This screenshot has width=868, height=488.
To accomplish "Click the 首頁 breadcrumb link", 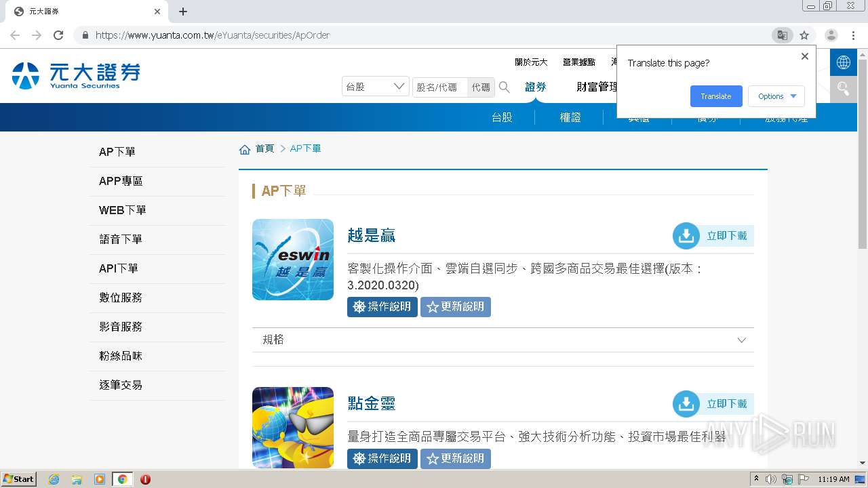I will point(264,148).
